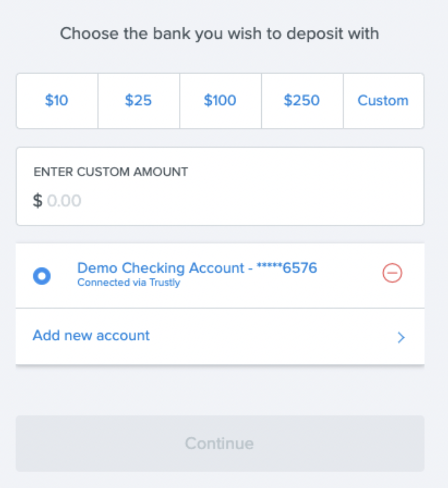448x488 pixels.
Task: Switch to the $250 deposit tab
Action: (302, 100)
